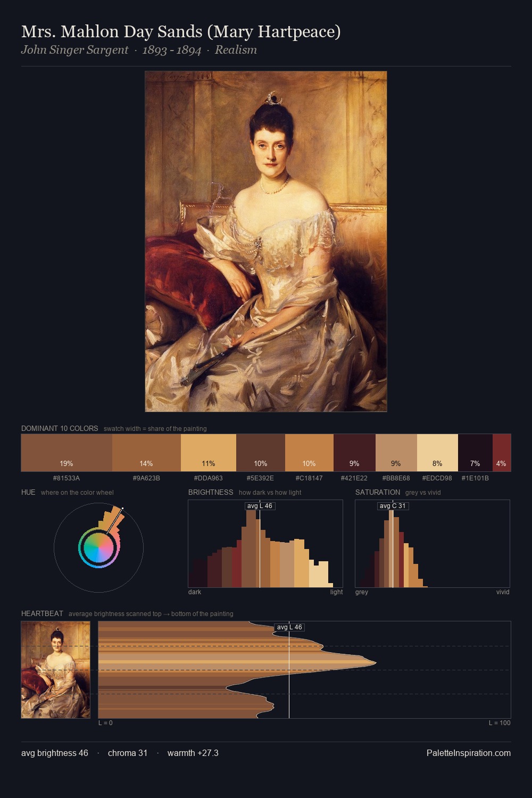
Task: Click the 'BRIGHTNESS' section heading
Action: tap(211, 492)
